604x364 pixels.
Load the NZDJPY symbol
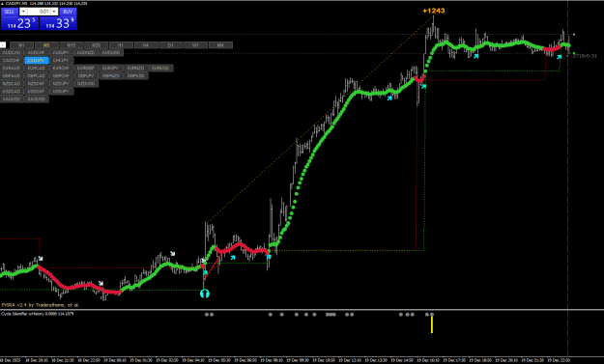pos(61,83)
